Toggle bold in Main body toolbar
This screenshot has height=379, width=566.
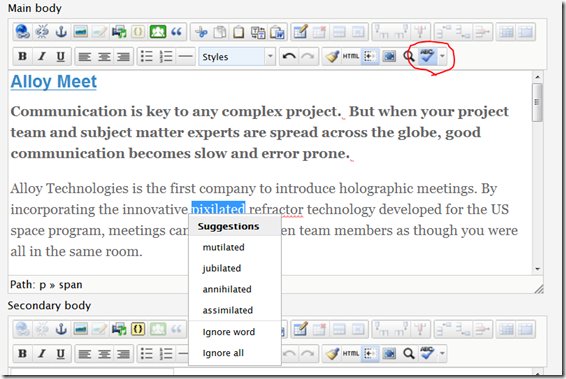(x=22, y=56)
